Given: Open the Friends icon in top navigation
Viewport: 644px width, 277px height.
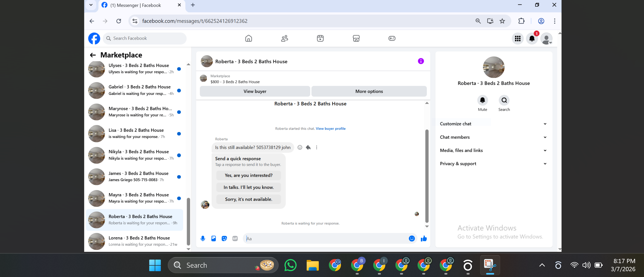Looking at the screenshot, I should coord(284,38).
